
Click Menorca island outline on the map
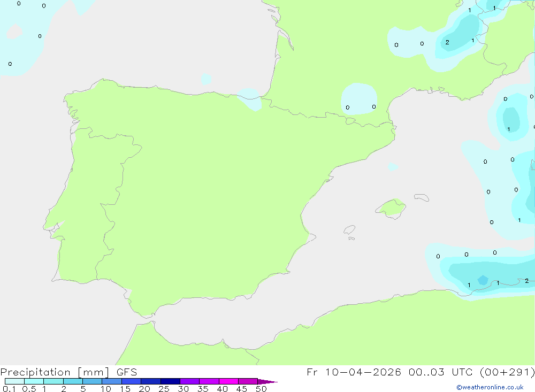tap(422, 197)
